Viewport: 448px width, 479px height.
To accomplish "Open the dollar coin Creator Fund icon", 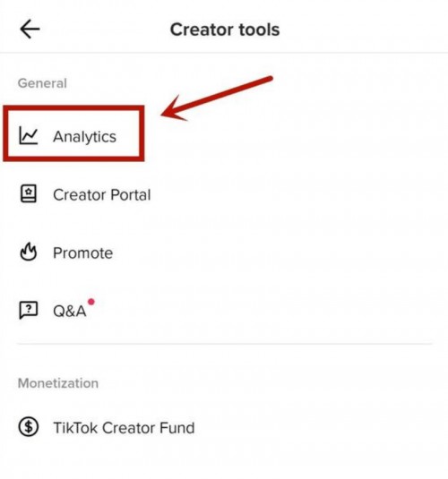I will [29, 427].
